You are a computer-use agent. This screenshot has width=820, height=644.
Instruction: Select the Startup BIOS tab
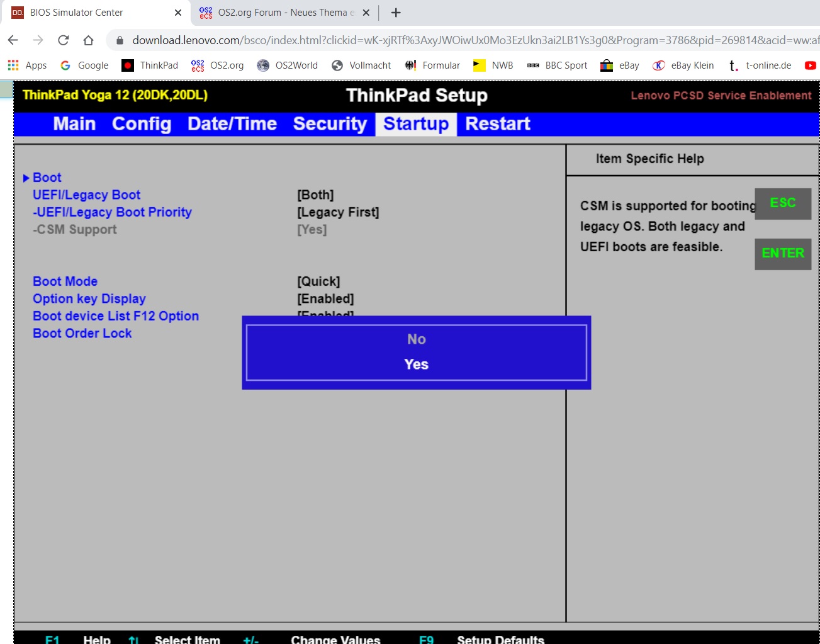(416, 124)
